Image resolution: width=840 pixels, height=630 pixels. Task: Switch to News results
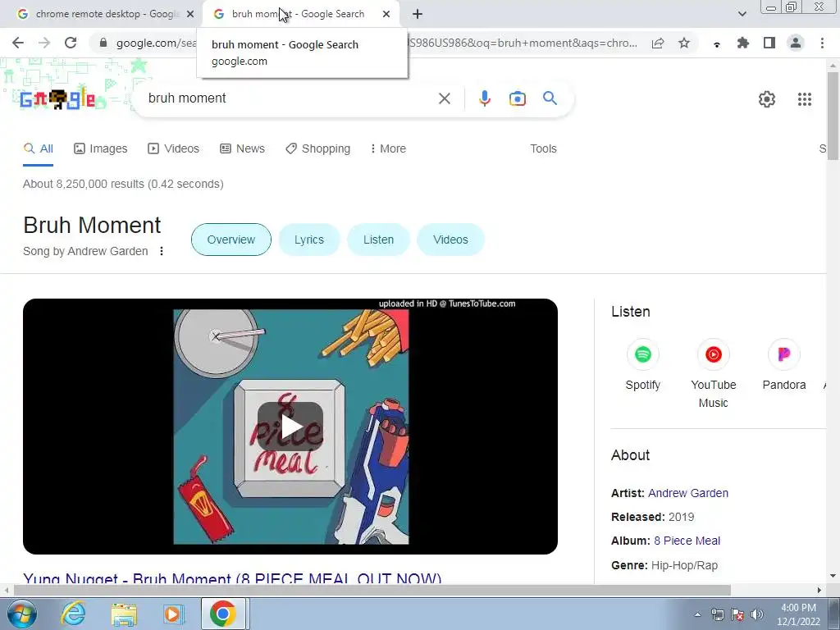coord(242,149)
